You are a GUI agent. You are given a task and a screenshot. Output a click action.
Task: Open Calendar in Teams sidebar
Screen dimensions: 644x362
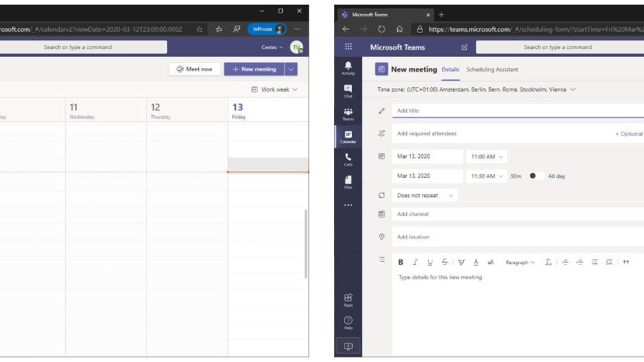(x=348, y=137)
